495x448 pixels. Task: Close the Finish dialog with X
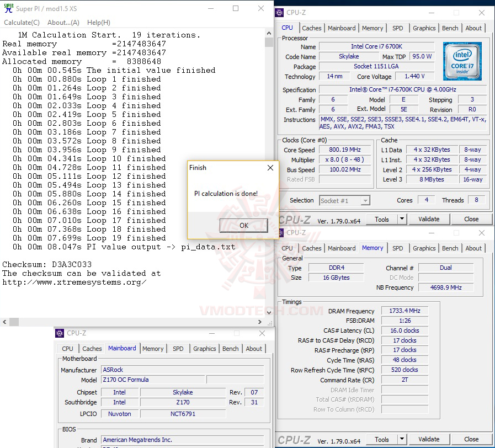(270, 168)
